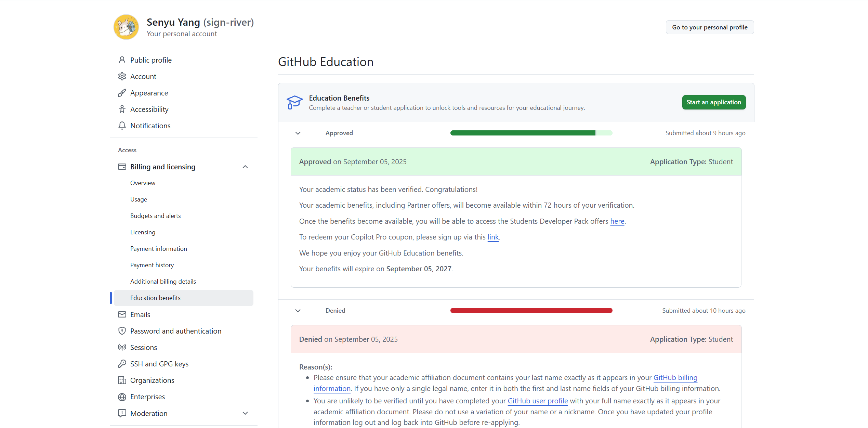Open the GitHub billing information link

point(675,378)
